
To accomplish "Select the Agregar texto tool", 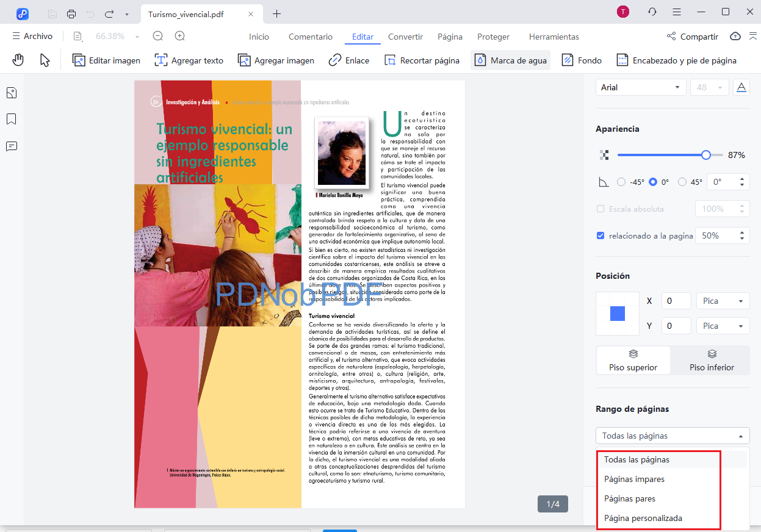I will (189, 60).
